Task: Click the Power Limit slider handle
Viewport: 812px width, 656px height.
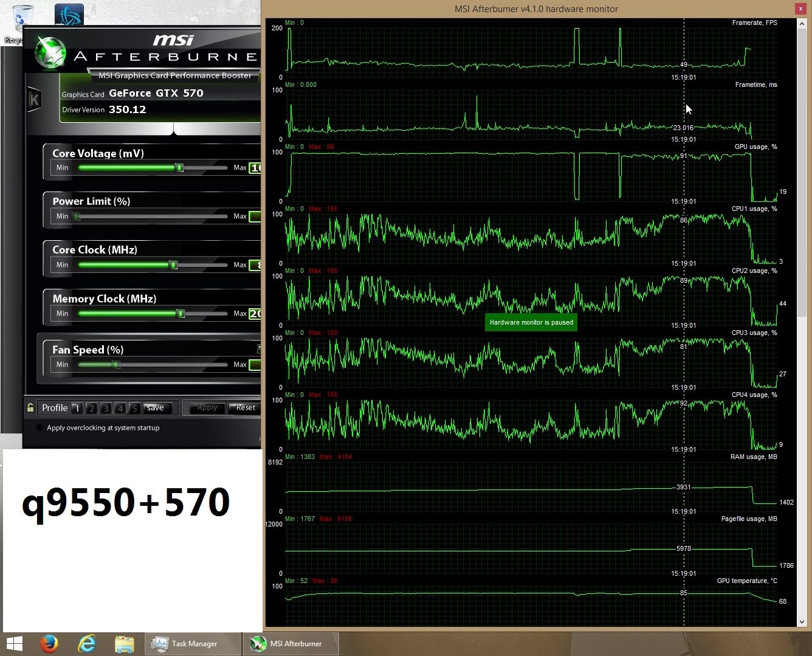Action: pyautogui.click(x=77, y=216)
